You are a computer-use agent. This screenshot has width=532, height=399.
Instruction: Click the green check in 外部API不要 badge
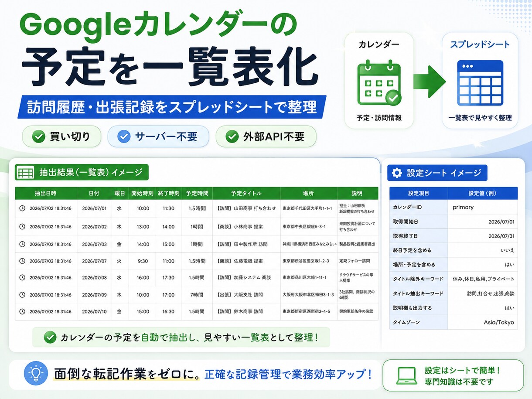pos(232,137)
